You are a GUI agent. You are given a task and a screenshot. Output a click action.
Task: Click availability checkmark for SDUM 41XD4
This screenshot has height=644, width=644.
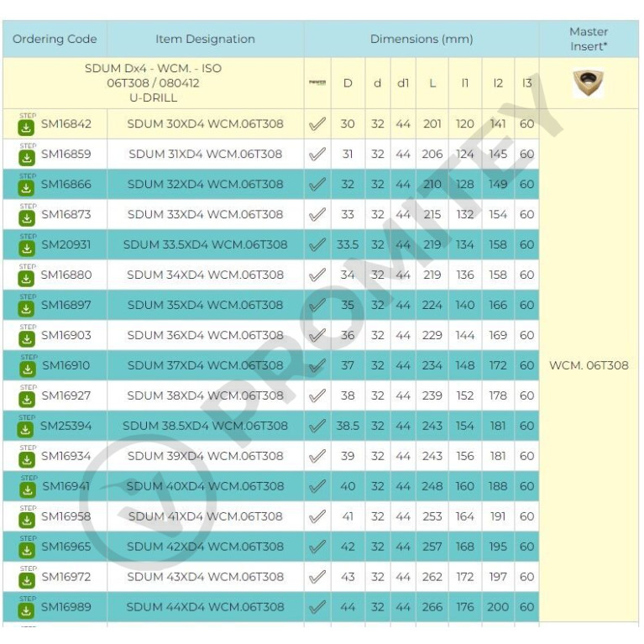[x=317, y=516]
